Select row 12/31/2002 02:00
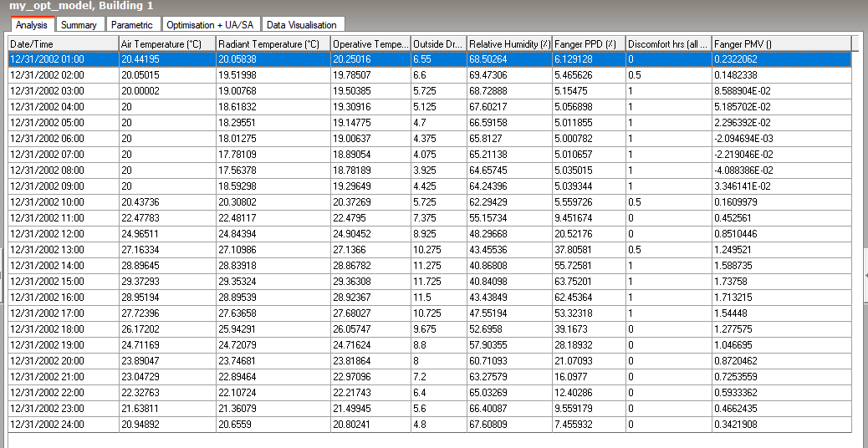Image resolution: width=868 pixels, height=448 pixels. point(430,74)
